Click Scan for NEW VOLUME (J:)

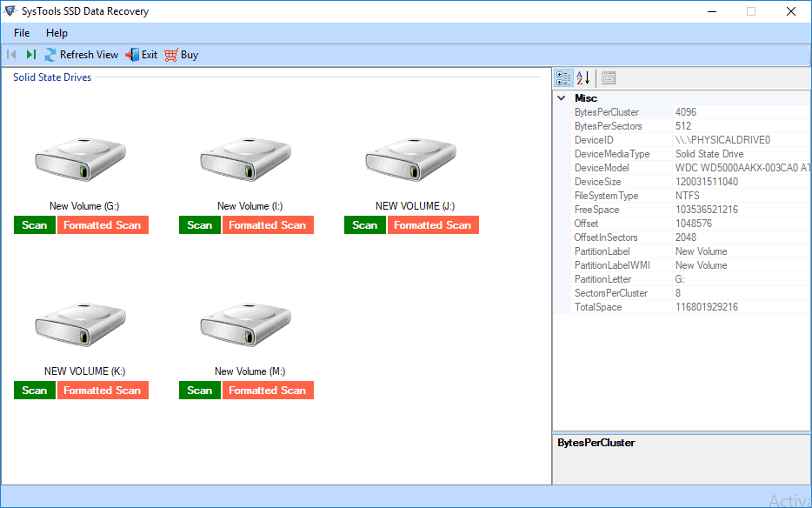[x=365, y=225]
